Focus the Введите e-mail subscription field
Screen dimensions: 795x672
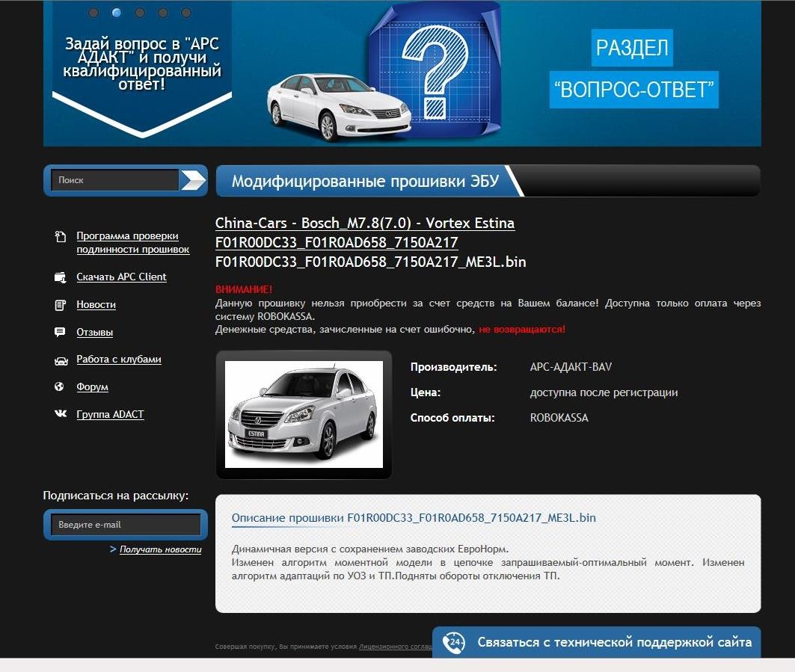click(125, 525)
